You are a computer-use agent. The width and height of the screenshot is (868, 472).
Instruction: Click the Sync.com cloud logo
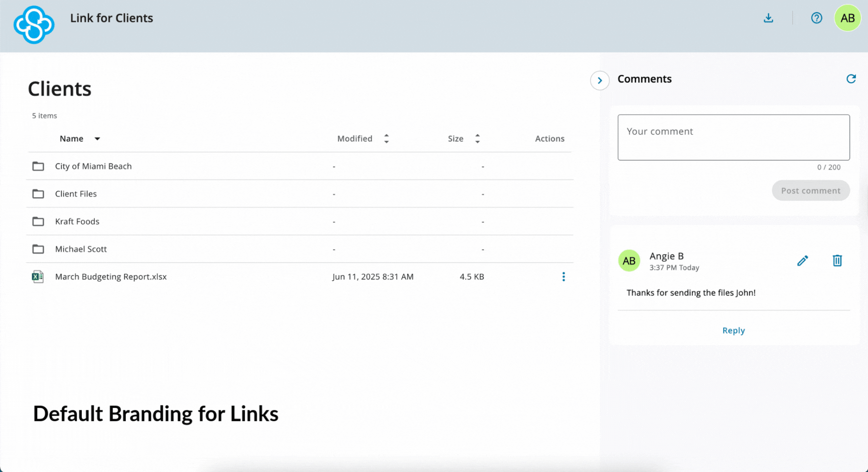(x=33, y=25)
